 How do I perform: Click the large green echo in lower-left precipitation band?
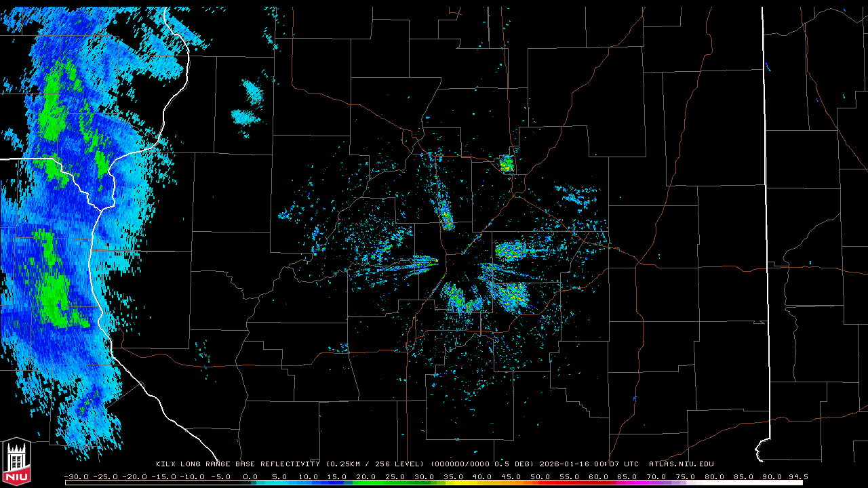point(53,297)
